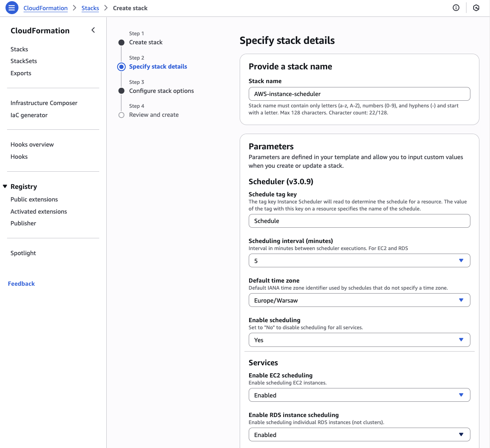Screen dimensions: 490x448
Task: Click the Feedback link
Action: coord(21,284)
